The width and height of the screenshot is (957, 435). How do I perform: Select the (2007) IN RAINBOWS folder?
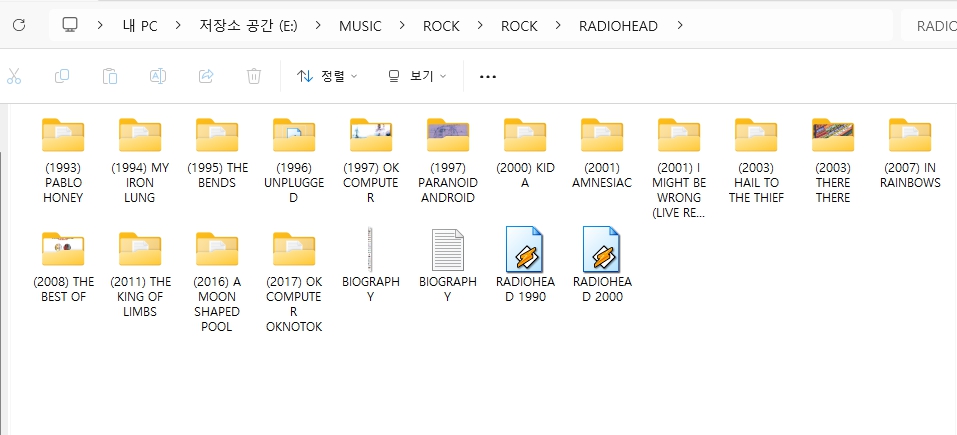click(x=910, y=154)
